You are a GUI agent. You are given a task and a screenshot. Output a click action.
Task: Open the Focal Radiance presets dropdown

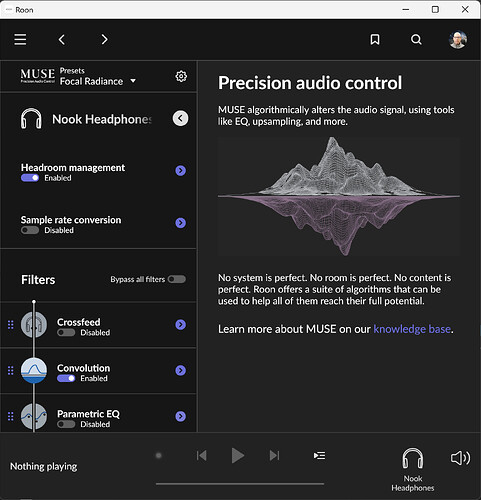[x=98, y=81]
